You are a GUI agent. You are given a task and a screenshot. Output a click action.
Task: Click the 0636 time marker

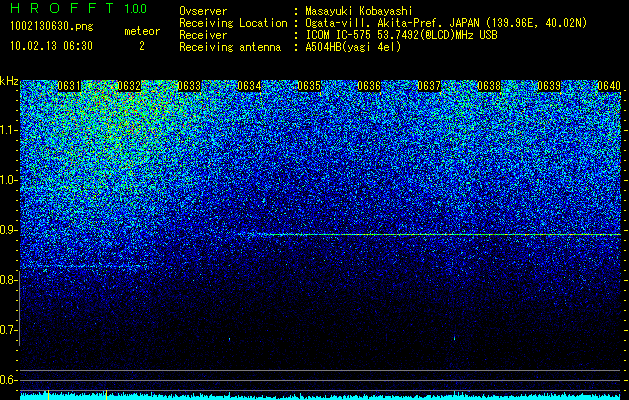[x=369, y=86]
